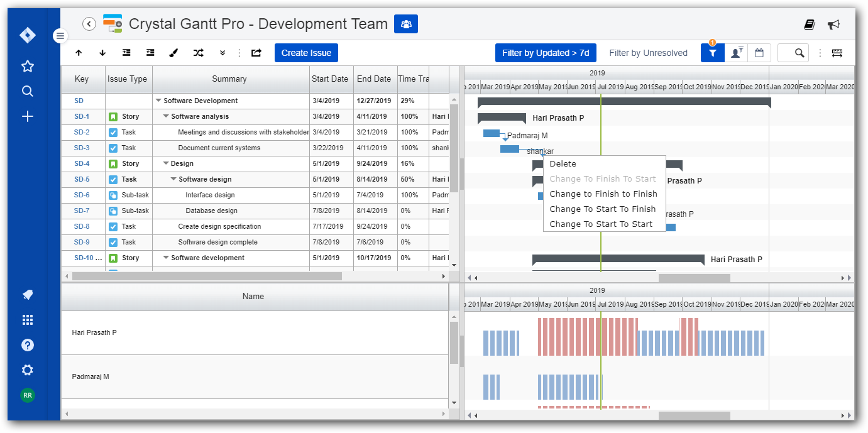Open issue link SD-4
The image size is (868, 433).
82,163
